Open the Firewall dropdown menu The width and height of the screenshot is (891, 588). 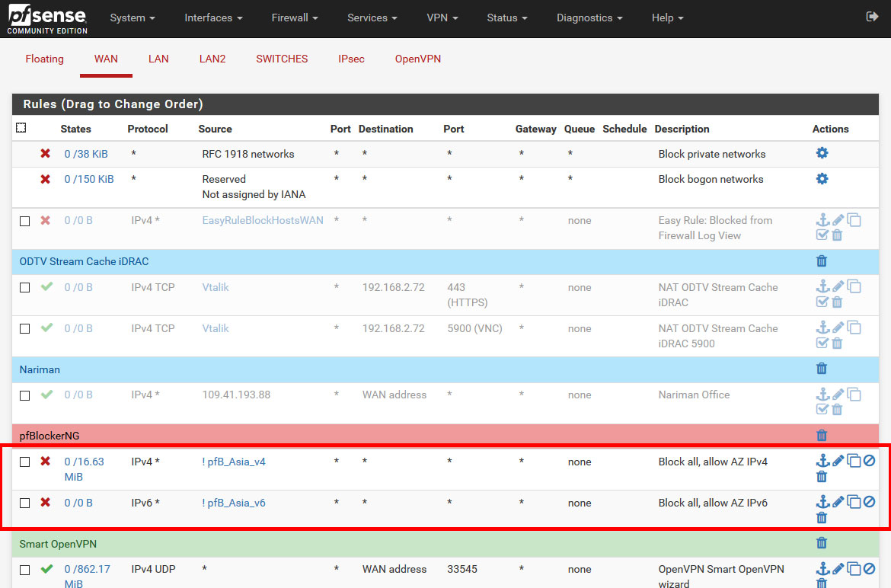pyautogui.click(x=295, y=18)
